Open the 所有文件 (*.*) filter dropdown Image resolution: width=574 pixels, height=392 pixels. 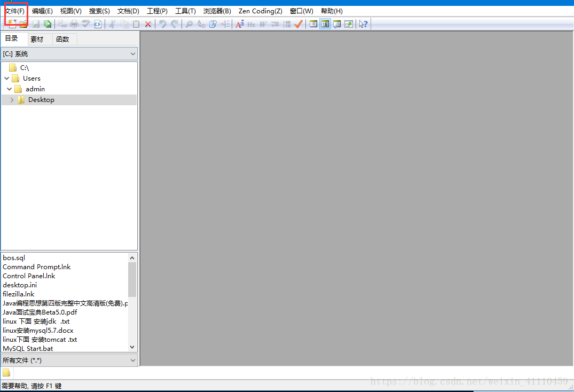coord(69,360)
